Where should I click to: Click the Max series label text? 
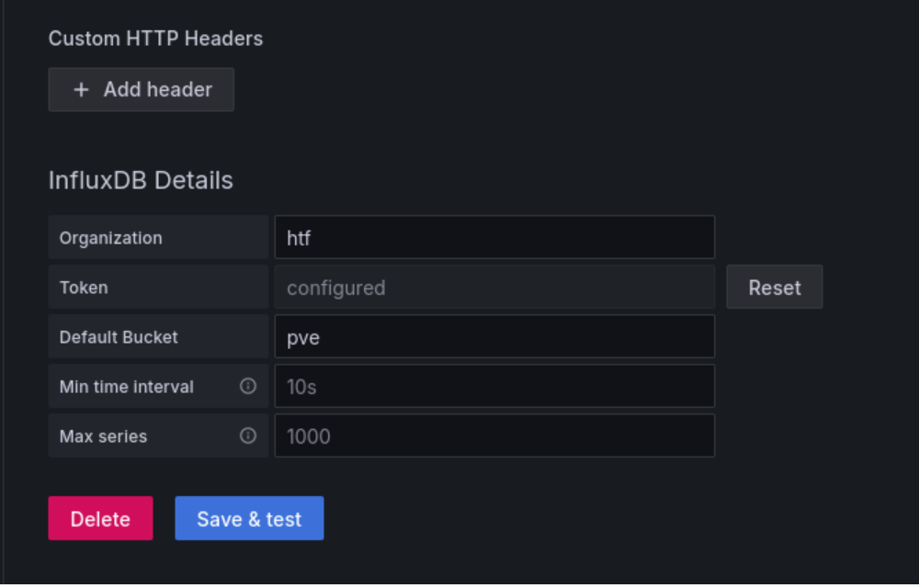click(103, 436)
